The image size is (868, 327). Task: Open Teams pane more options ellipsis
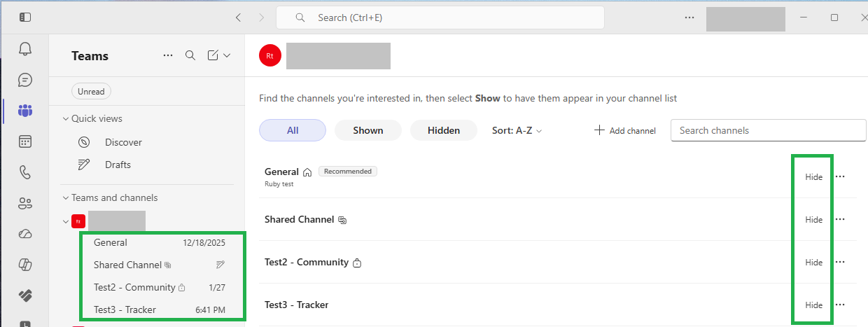pos(167,55)
